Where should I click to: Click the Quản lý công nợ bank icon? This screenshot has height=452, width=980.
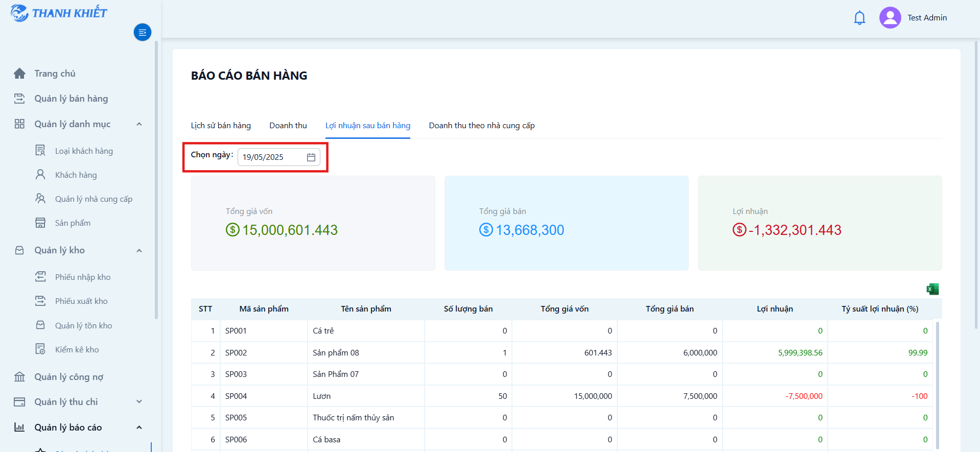(19, 377)
